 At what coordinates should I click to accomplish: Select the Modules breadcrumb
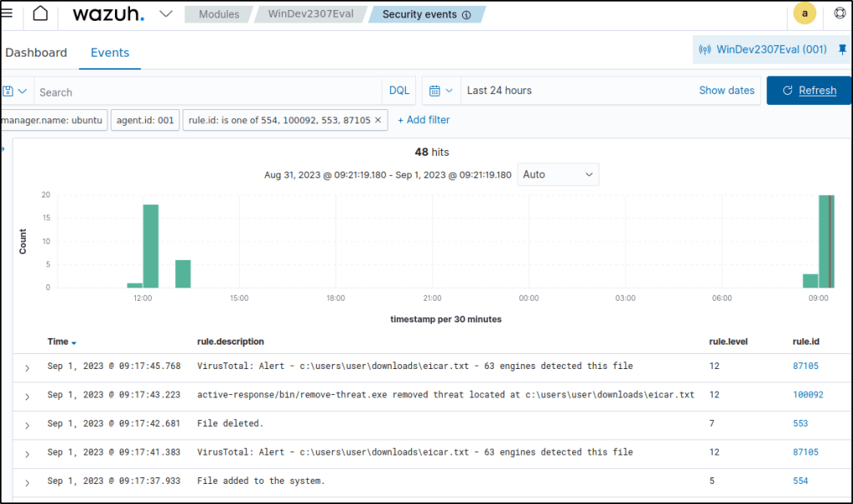point(219,14)
